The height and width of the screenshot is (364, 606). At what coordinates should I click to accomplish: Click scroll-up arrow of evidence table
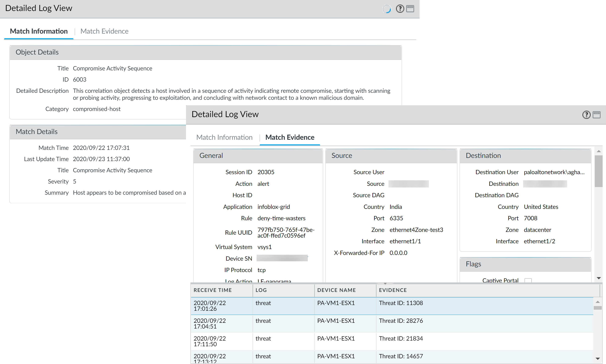tap(598, 302)
